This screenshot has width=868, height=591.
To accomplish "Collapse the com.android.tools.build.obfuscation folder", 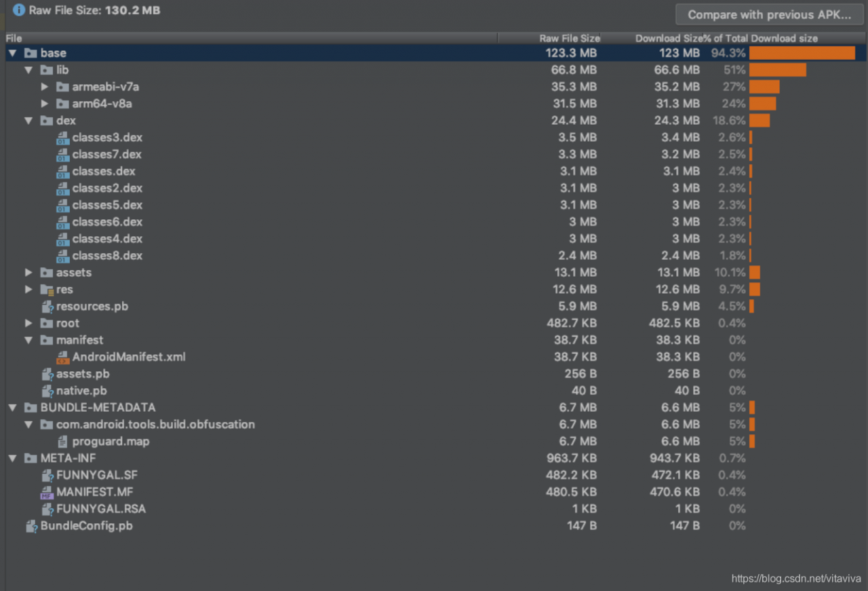I will coord(28,425).
